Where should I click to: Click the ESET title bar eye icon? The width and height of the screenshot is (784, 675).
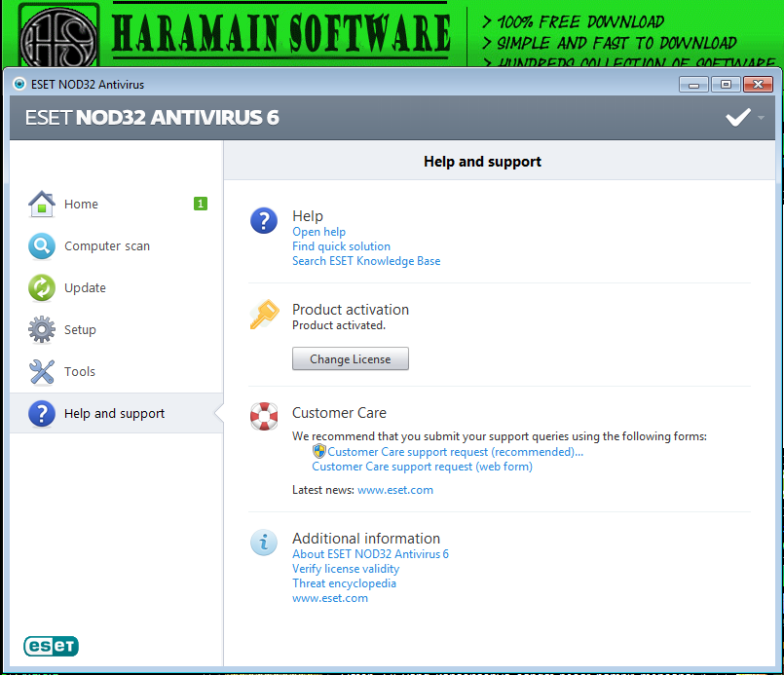pos(19,84)
